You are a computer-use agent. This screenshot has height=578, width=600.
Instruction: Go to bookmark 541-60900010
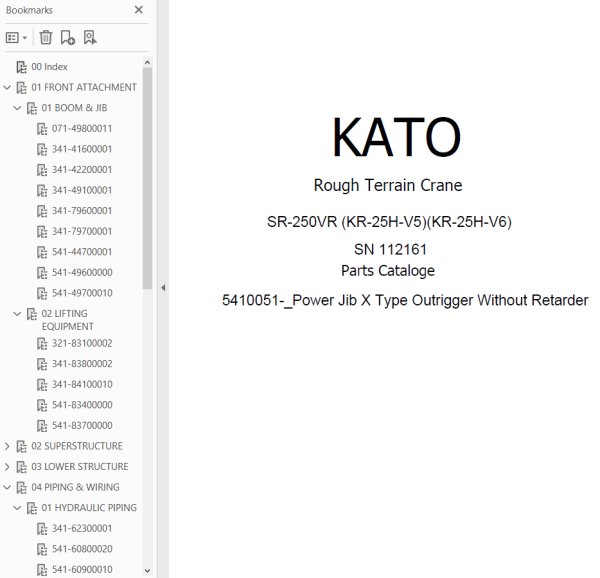[82, 570]
